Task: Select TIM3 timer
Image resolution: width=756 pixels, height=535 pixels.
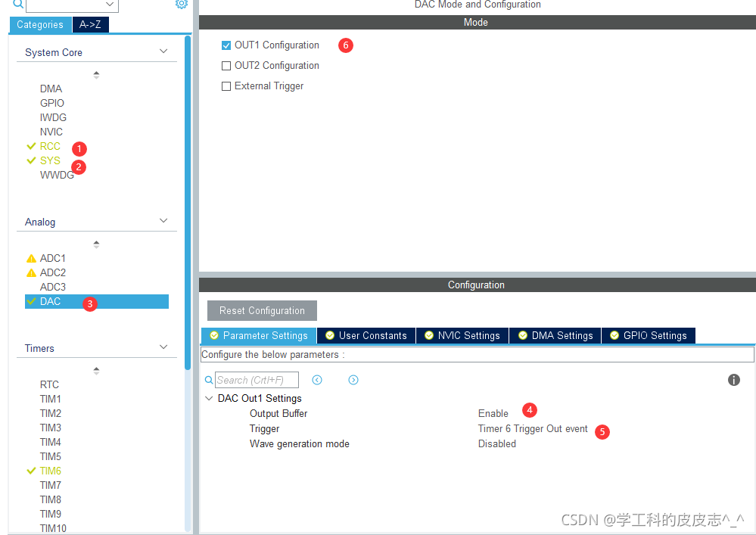Action: pyautogui.click(x=50, y=428)
